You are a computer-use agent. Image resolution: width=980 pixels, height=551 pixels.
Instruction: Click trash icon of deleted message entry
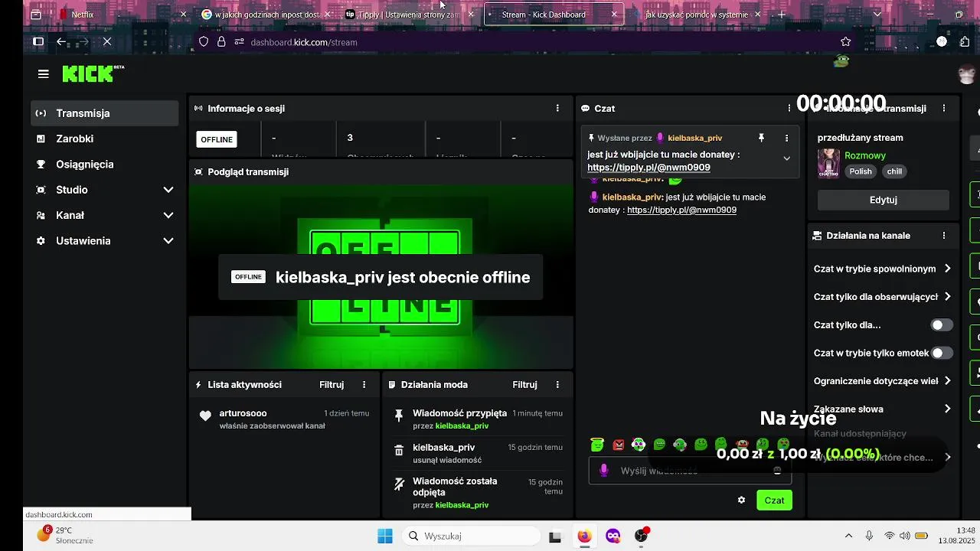(398, 452)
